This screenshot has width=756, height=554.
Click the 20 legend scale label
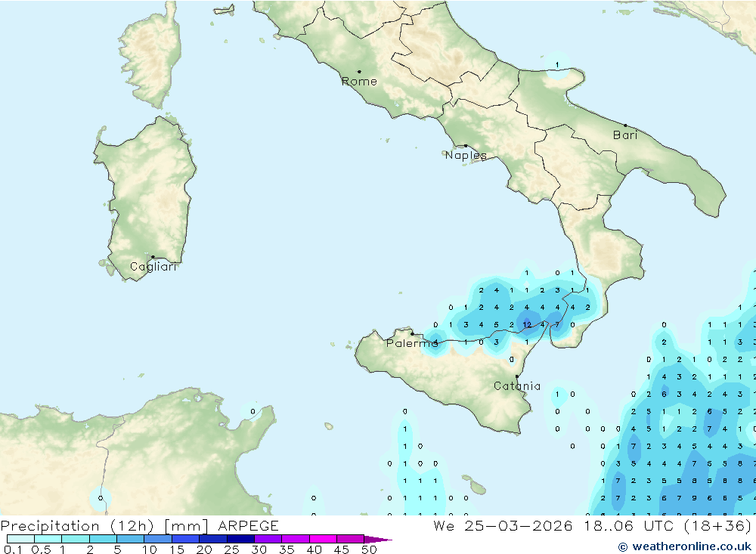(x=204, y=549)
